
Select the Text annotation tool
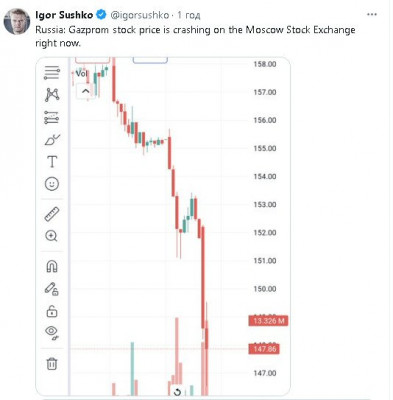click(x=52, y=162)
